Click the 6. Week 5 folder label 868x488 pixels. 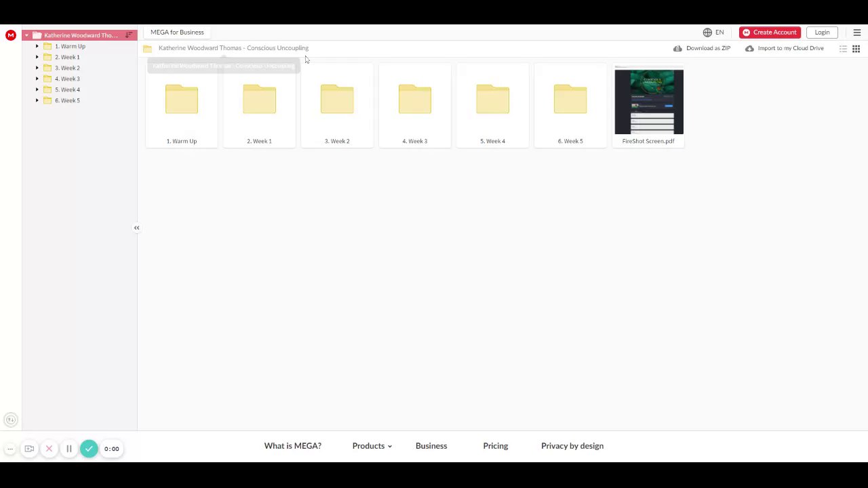point(570,141)
